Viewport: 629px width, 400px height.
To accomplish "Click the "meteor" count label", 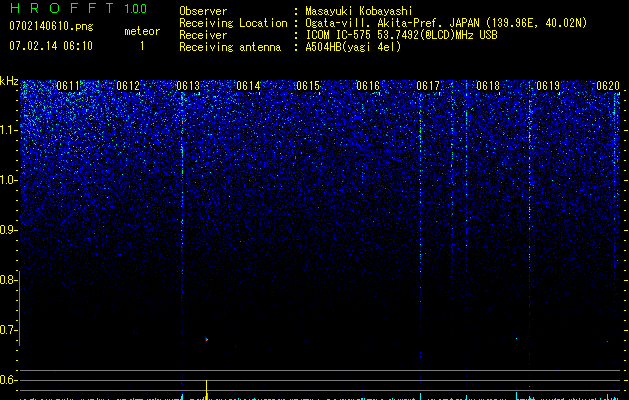I will (x=142, y=31).
